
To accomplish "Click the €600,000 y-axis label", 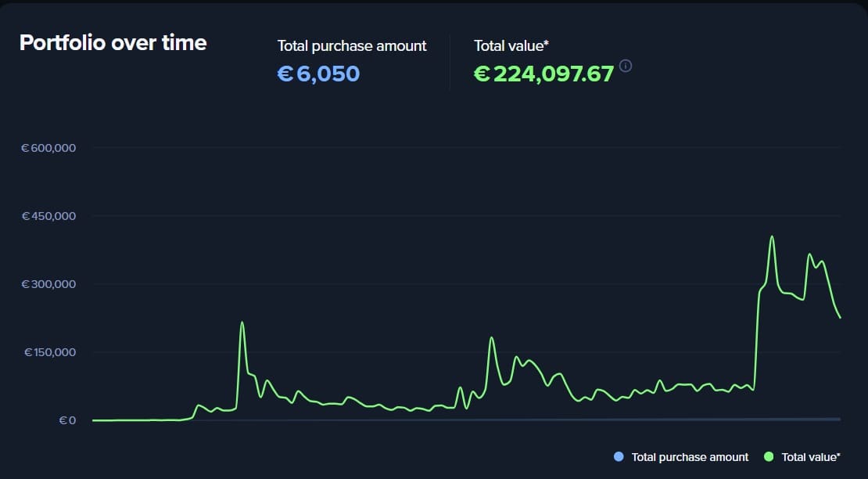I will coord(48,148).
